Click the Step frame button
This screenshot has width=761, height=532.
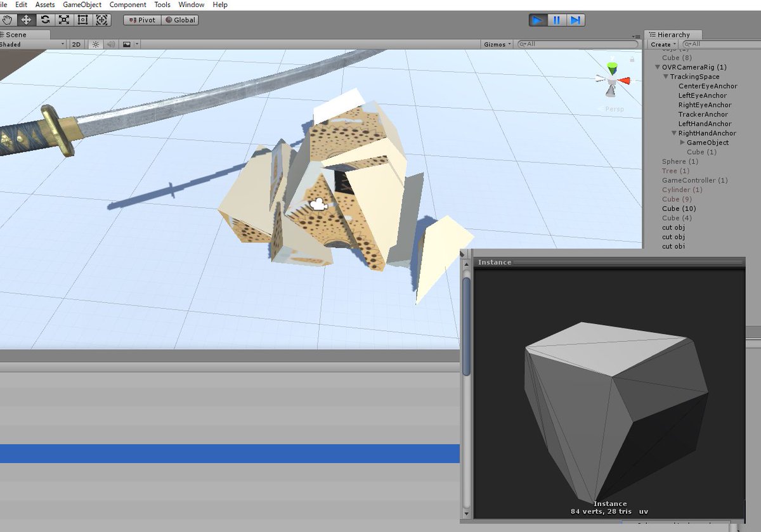coord(575,20)
